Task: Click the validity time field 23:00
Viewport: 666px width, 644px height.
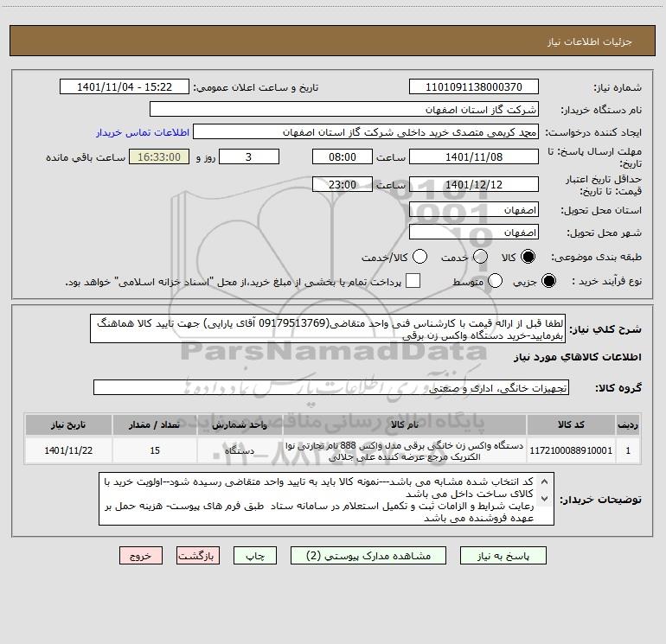Action: pos(343,184)
